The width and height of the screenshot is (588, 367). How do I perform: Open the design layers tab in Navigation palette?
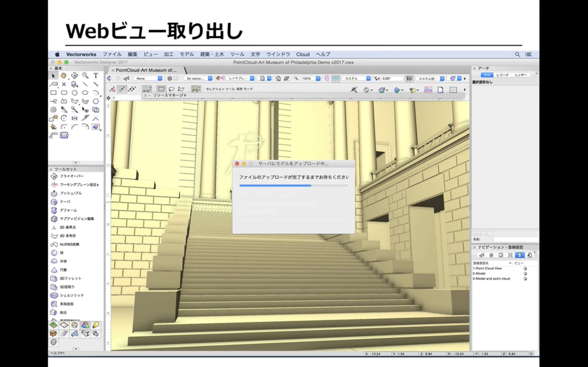click(491, 255)
